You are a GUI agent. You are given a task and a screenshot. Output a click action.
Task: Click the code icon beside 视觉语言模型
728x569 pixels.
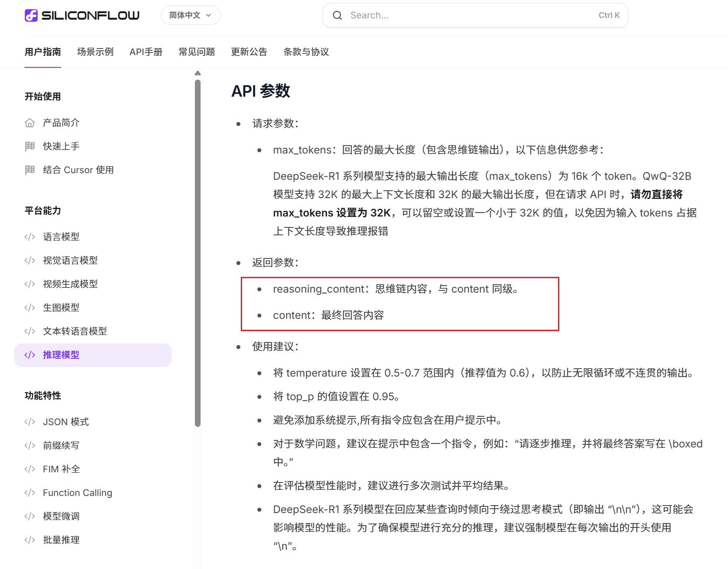30,261
